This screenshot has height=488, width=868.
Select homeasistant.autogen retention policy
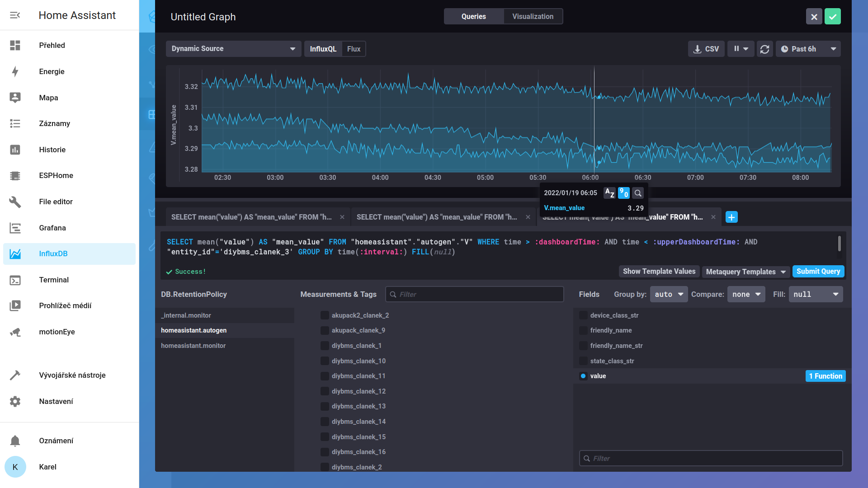coord(225,330)
